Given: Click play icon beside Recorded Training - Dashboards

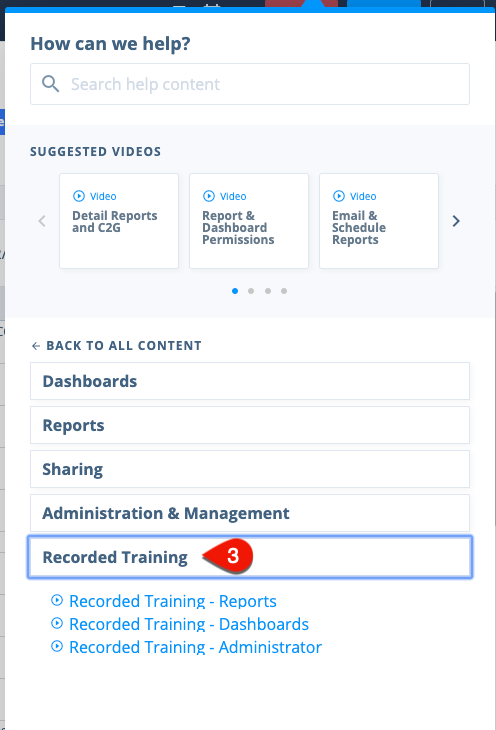Looking at the screenshot, I should pos(57,623).
